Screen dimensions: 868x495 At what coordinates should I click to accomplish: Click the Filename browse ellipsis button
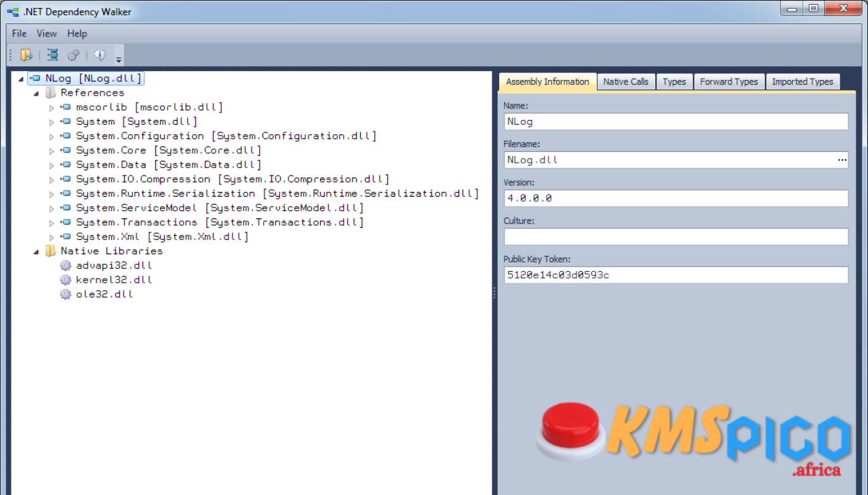coord(842,160)
